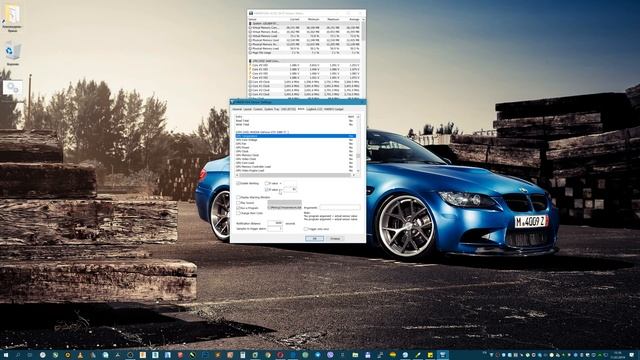640x360 pixels.
Task: Select the GPU Core Voltage row
Action: [295, 140]
